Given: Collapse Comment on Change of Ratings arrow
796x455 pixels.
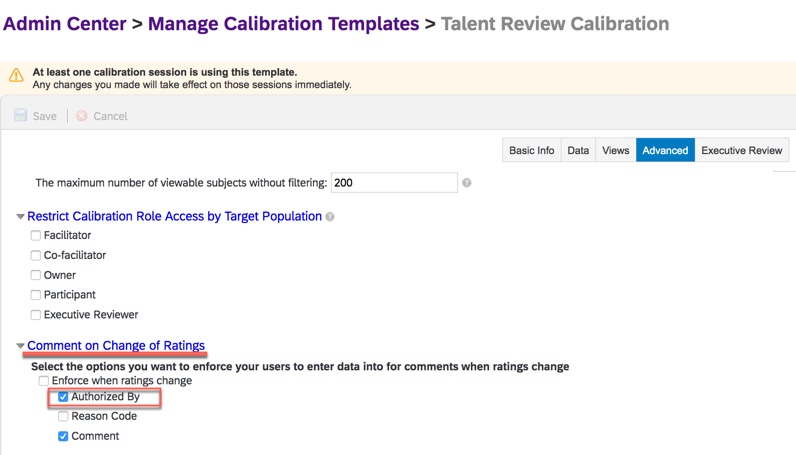Looking at the screenshot, I should click(21, 346).
